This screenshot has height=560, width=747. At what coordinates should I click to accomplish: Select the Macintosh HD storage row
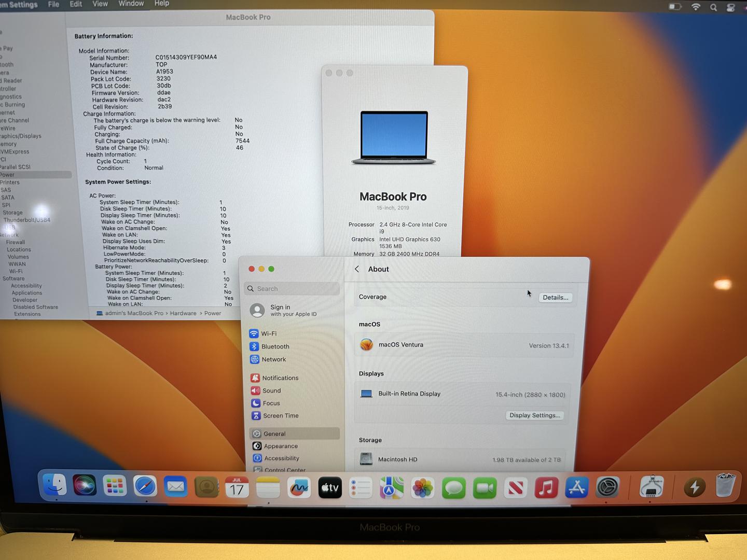[x=462, y=459]
